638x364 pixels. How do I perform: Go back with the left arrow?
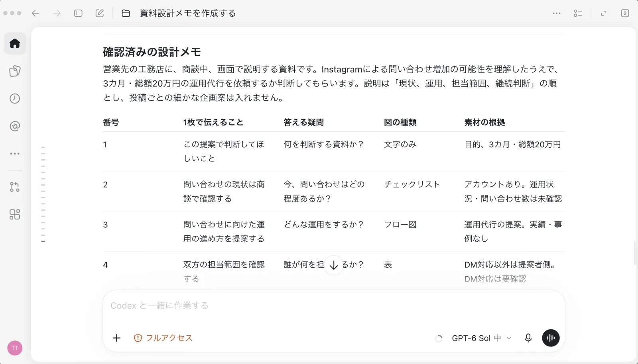tap(35, 13)
